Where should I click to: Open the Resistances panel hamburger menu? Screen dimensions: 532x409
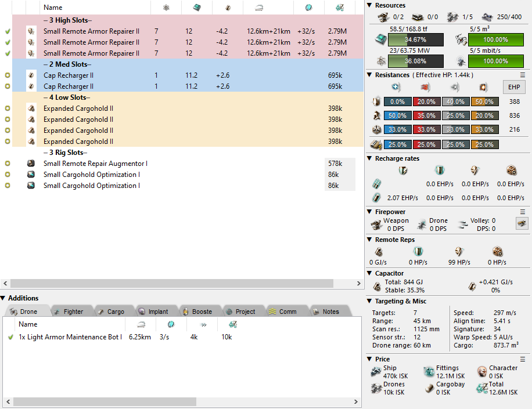(x=522, y=75)
